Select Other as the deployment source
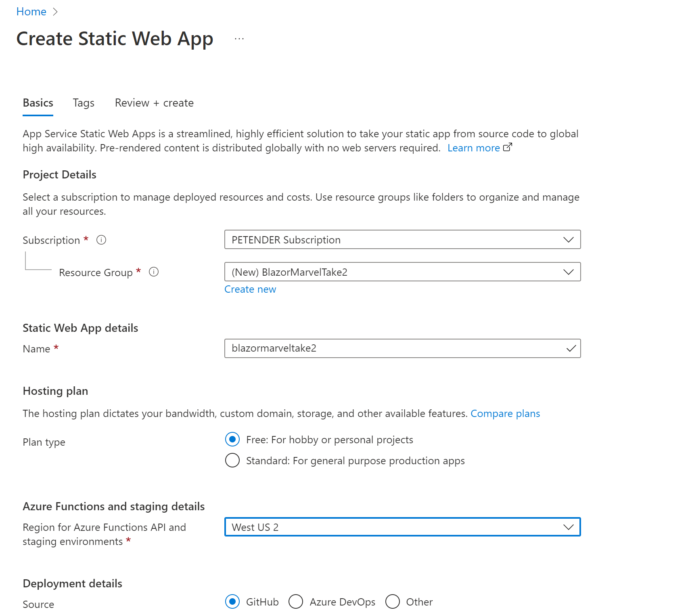Viewport: 690px width, 616px height. tap(392, 601)
